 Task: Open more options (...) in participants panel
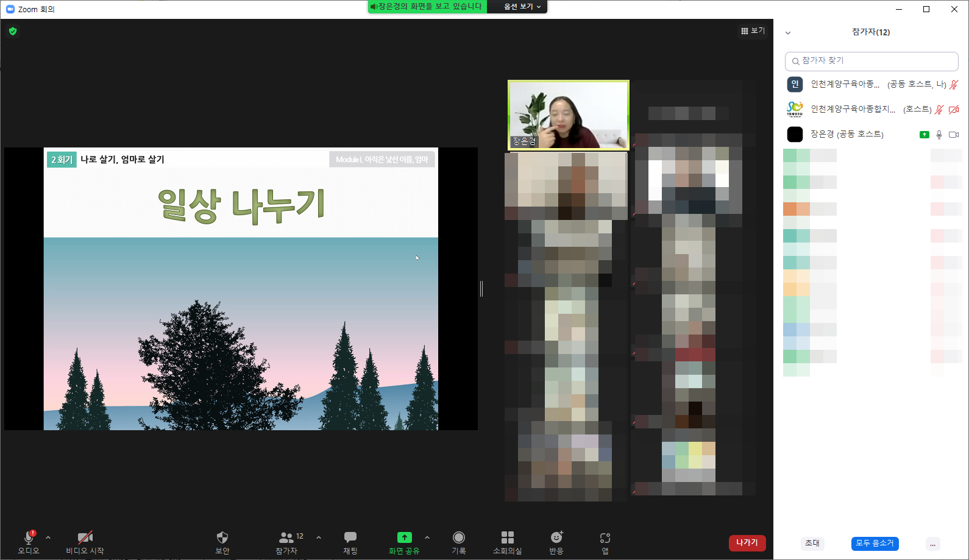click(x=932, y=544)
